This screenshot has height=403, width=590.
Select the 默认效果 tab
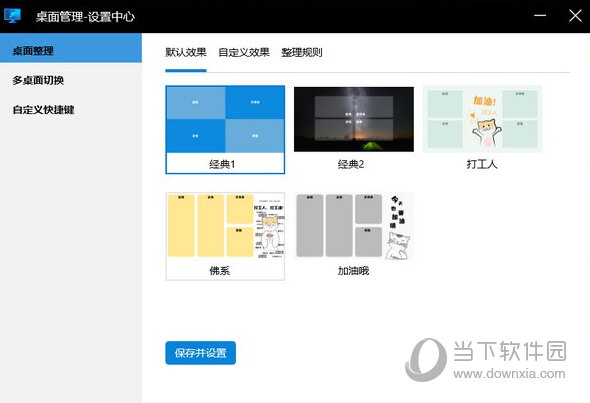(186, 53)
